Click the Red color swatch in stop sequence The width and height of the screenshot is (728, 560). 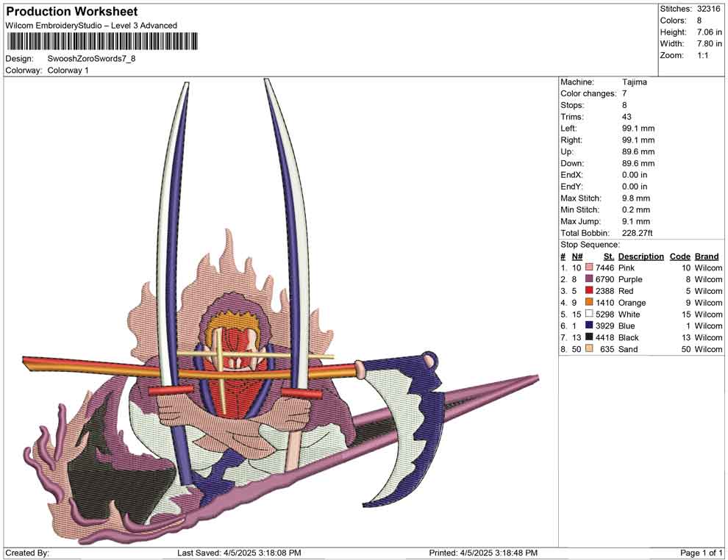point(589,290)
